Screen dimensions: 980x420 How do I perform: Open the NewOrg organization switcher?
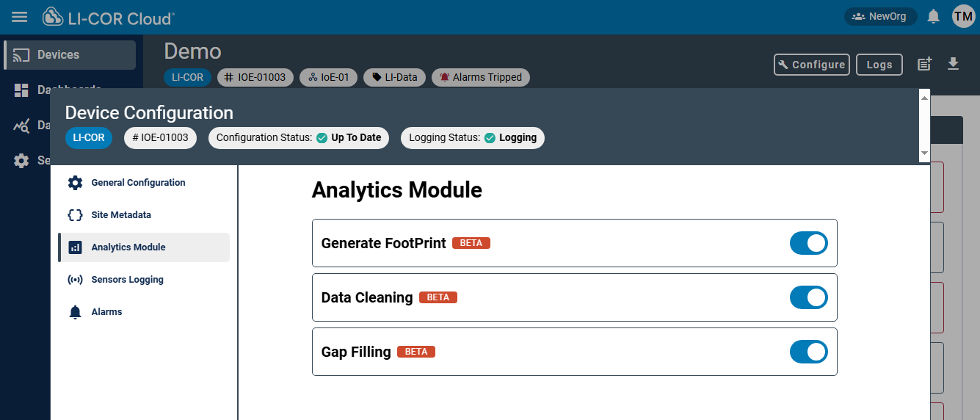click(879, 16)
